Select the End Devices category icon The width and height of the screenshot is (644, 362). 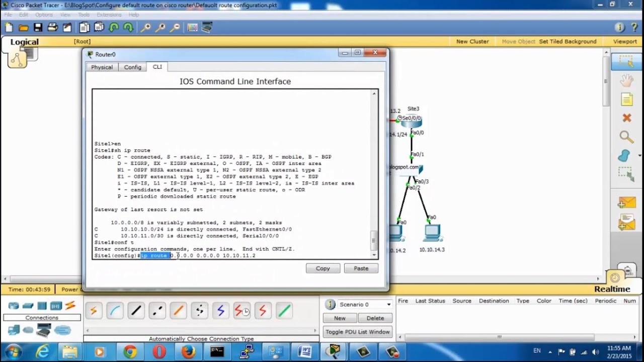[x=14, y=330]
